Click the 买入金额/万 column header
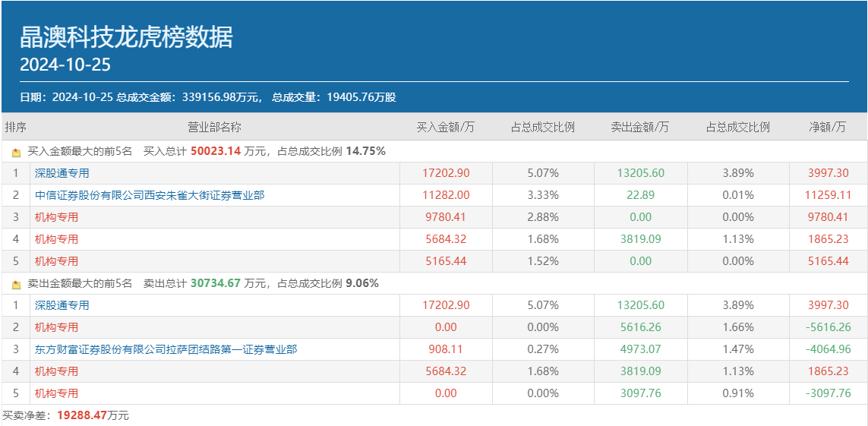The width and height of the screenshot is (868, 426). click(446, 127)
